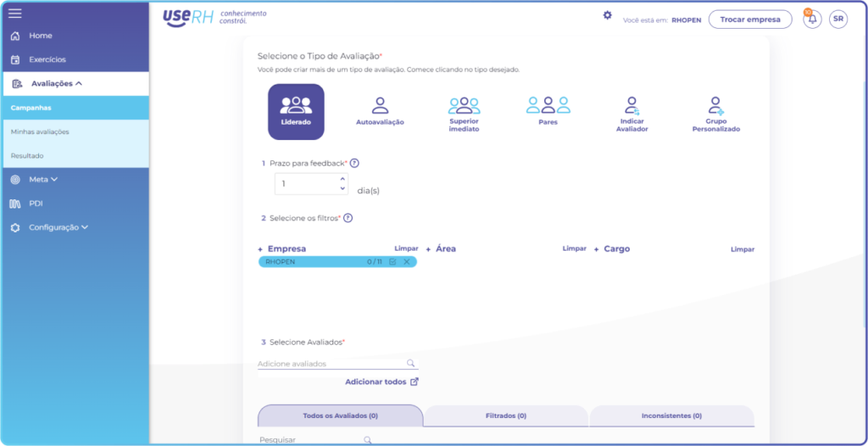
Task: Switch to the Filtrados tab
Action: 506,415
